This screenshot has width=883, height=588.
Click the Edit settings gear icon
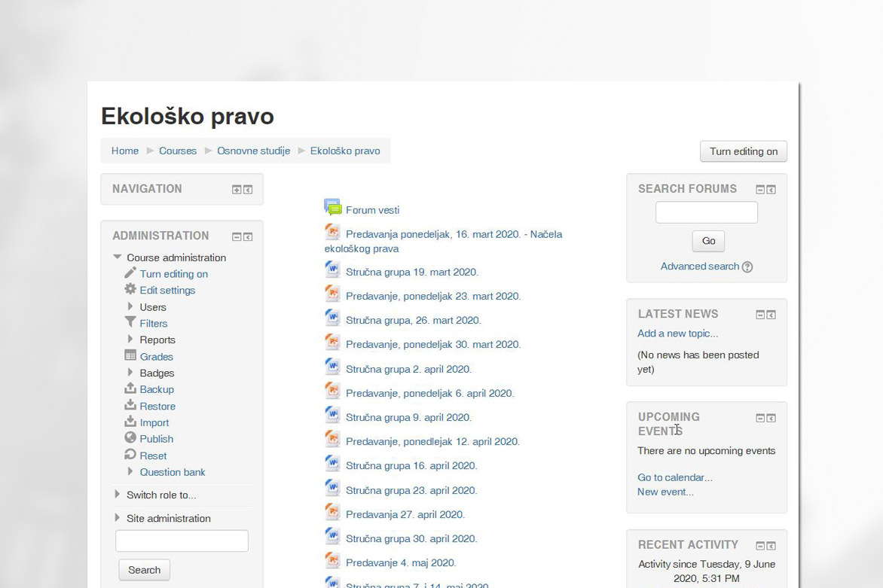[130, 290]
